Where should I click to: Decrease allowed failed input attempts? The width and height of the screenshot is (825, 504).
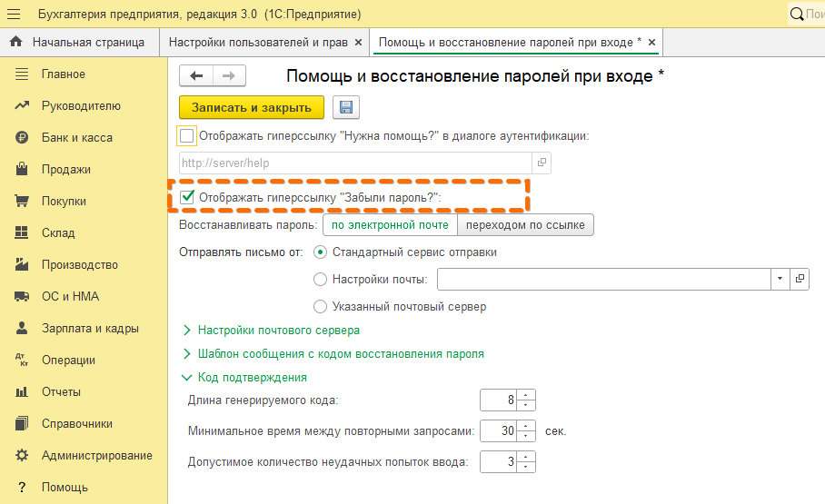point(526,467)
